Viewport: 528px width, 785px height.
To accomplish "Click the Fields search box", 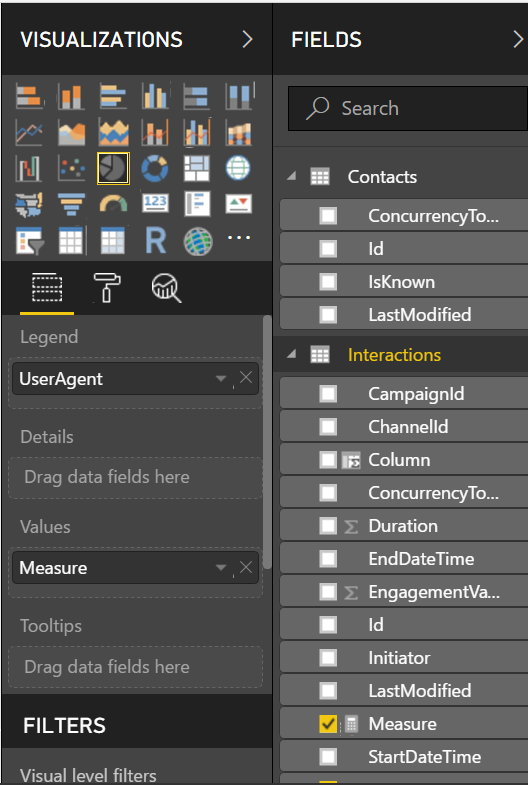I will point(408,108).
